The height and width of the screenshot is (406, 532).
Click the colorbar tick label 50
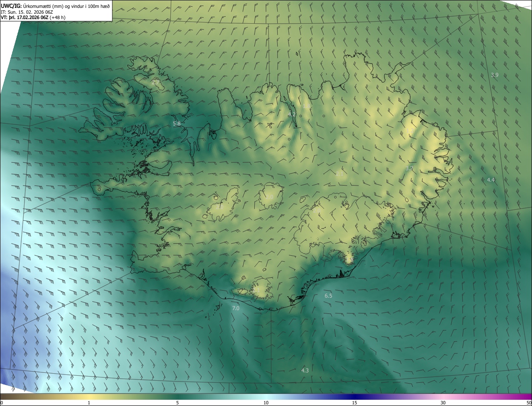529,403
